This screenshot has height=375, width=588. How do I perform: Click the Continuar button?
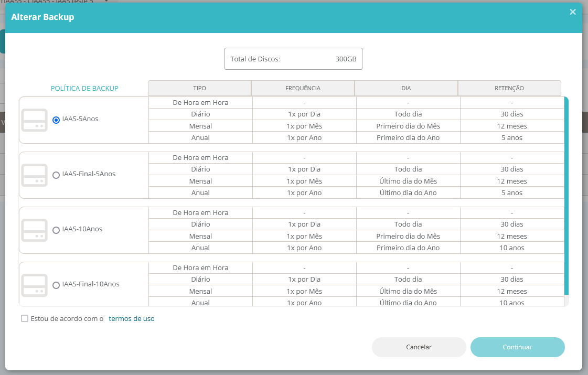518,347
